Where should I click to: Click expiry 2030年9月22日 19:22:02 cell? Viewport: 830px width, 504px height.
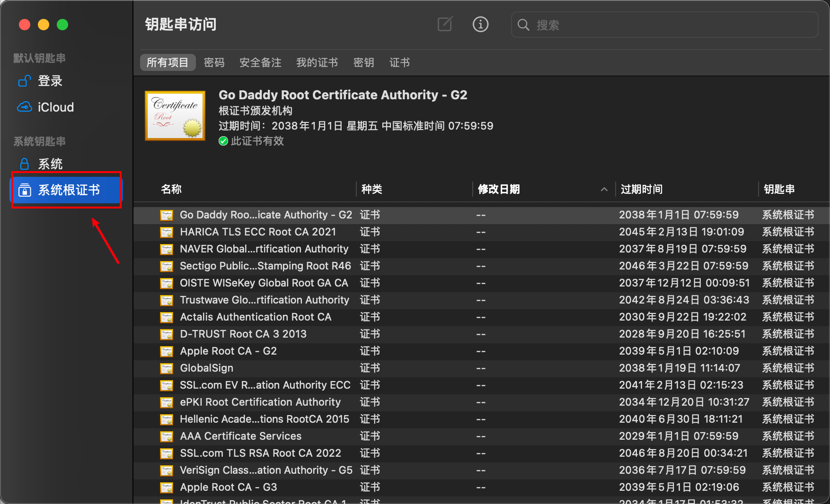click(x=682, y=317)
